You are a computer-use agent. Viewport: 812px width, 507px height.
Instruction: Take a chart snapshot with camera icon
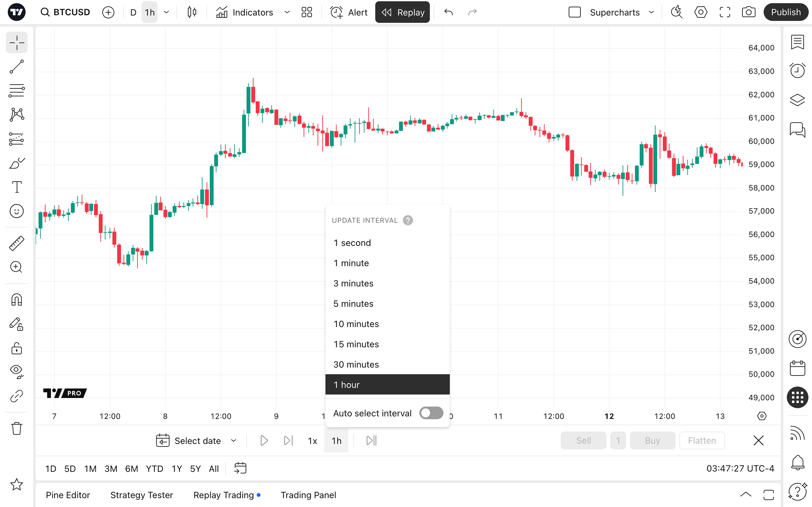[748, 12]
